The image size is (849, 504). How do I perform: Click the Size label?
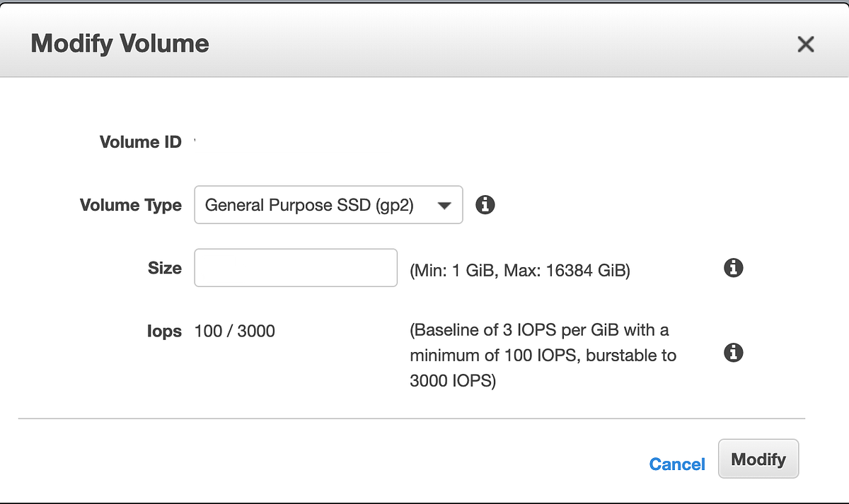[x=165, y=268]
